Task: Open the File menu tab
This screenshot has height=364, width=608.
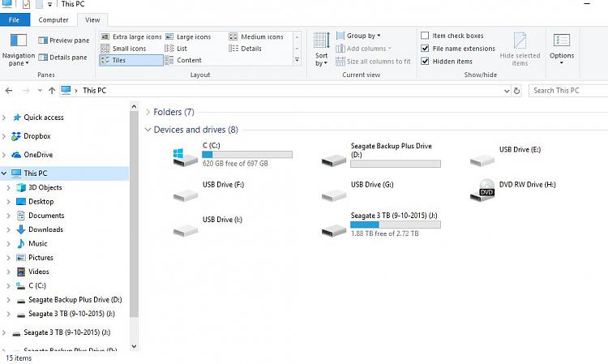Action: [14, 19]
